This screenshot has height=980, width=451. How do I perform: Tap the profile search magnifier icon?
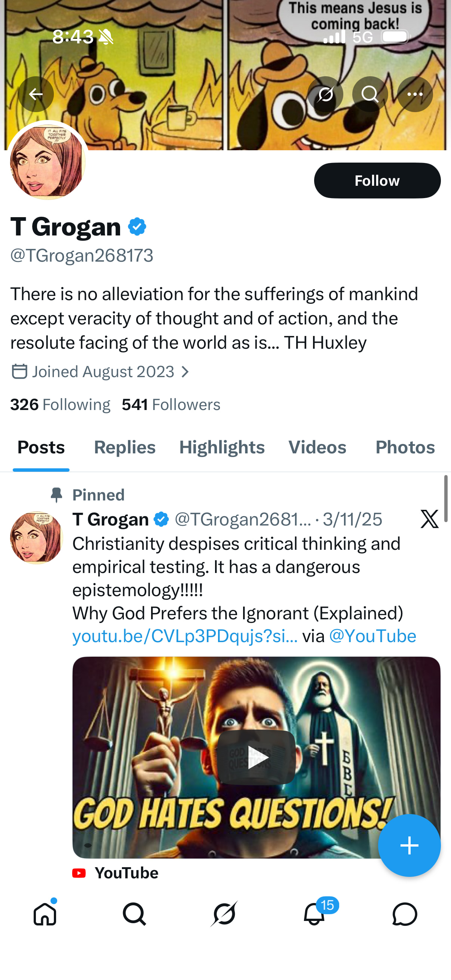click(x=370, y=94)
